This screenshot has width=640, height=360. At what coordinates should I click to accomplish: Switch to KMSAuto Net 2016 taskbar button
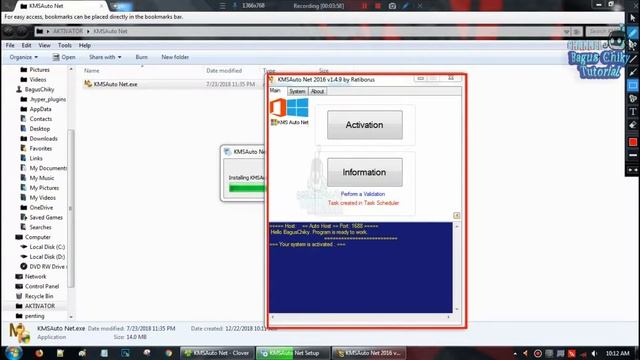click(370, 353)
